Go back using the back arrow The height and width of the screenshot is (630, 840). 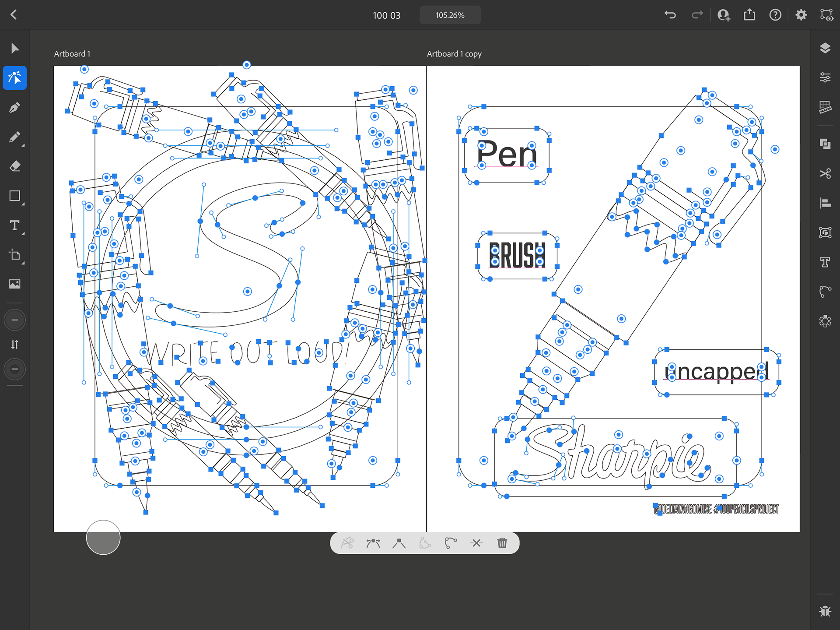[14, 15]
